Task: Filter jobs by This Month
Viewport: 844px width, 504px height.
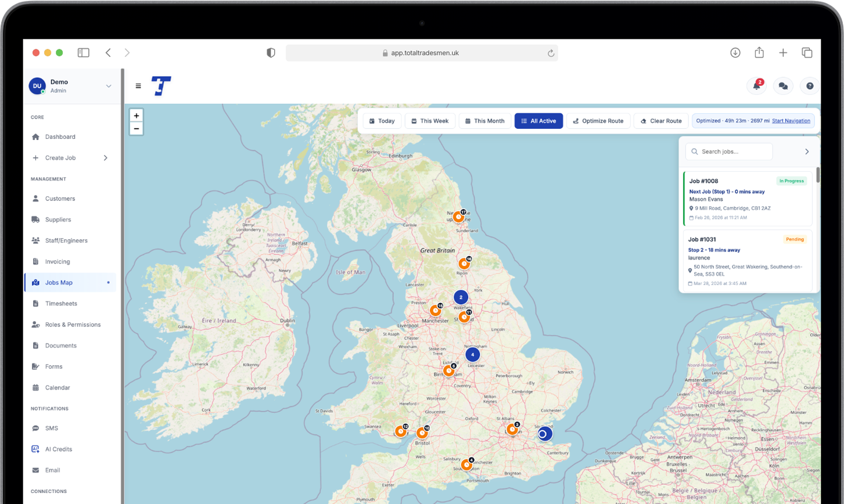Action: 485,121
